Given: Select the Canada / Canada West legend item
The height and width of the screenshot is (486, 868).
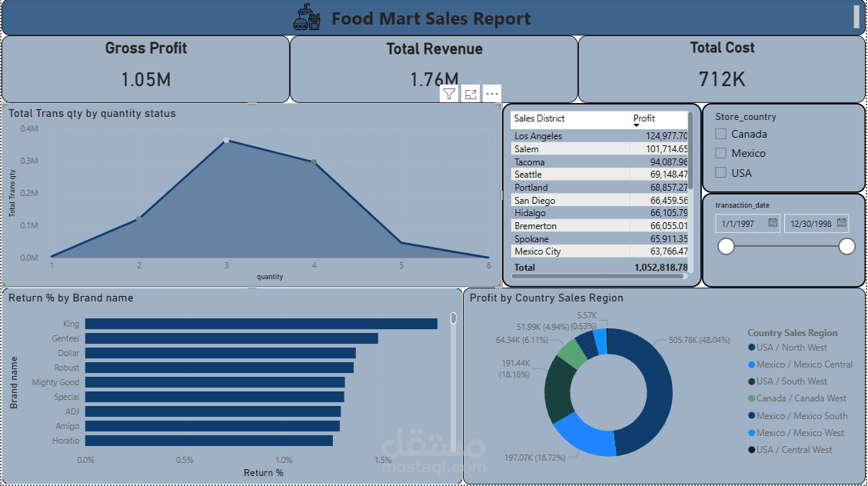Looking at the screenshot, I should point(796,398).
